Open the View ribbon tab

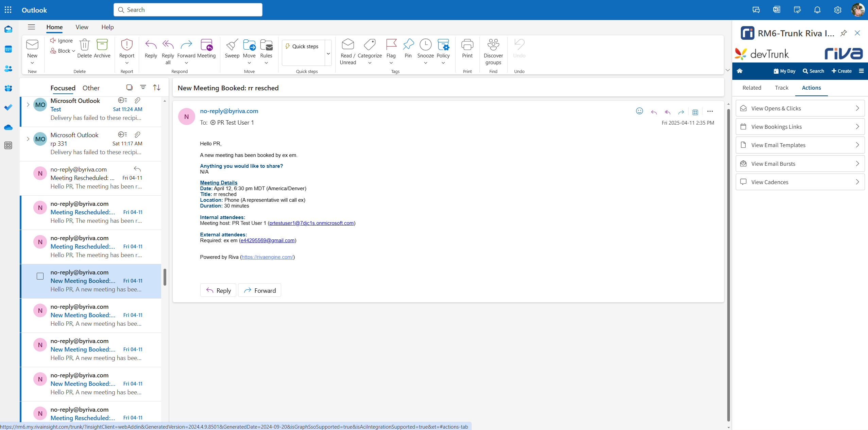tap(82, 27)
